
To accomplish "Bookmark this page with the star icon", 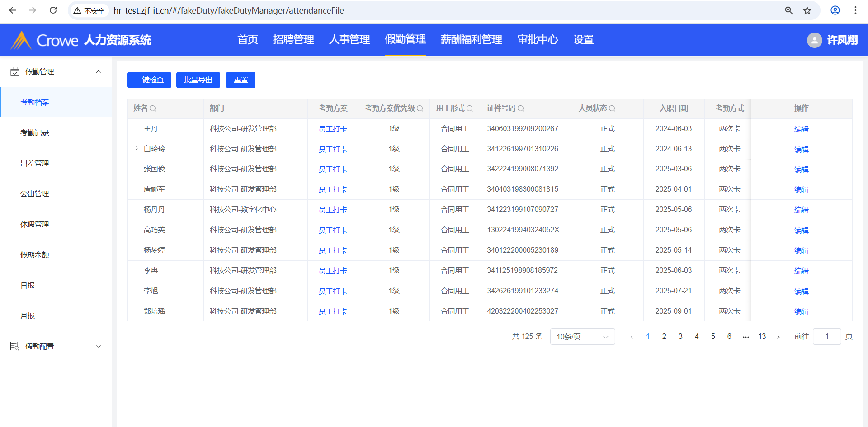I will click(807, 10).
